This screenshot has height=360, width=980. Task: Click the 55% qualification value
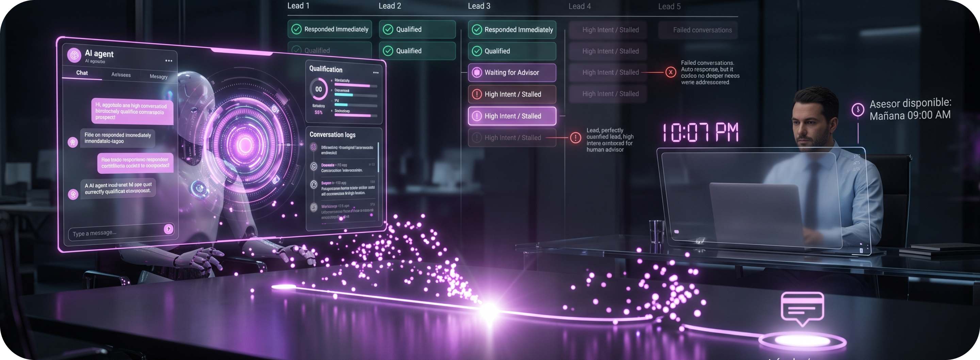pos(318,113)
